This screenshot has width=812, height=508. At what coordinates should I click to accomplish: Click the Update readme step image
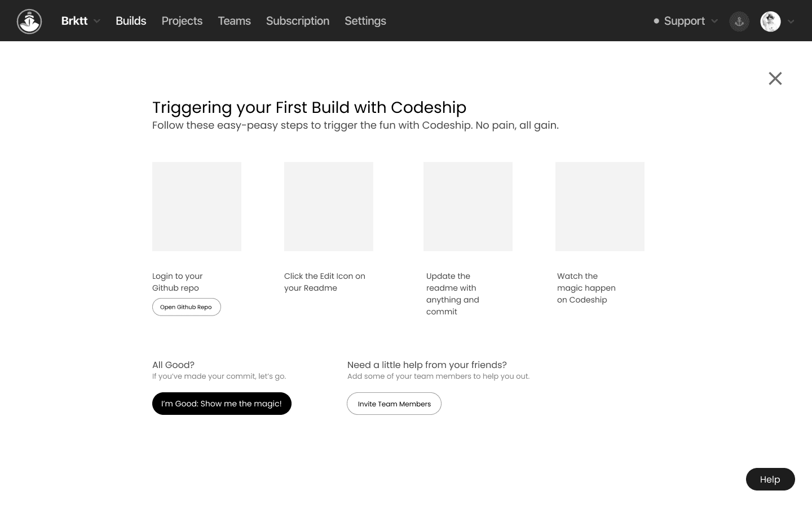tap(468, 207)
